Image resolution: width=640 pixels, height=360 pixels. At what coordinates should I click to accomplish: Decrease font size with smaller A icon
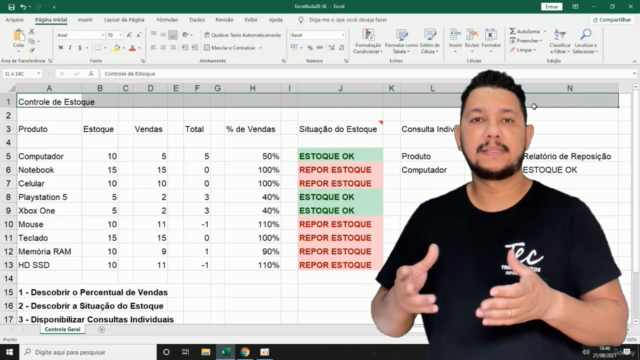coord(139,35)
